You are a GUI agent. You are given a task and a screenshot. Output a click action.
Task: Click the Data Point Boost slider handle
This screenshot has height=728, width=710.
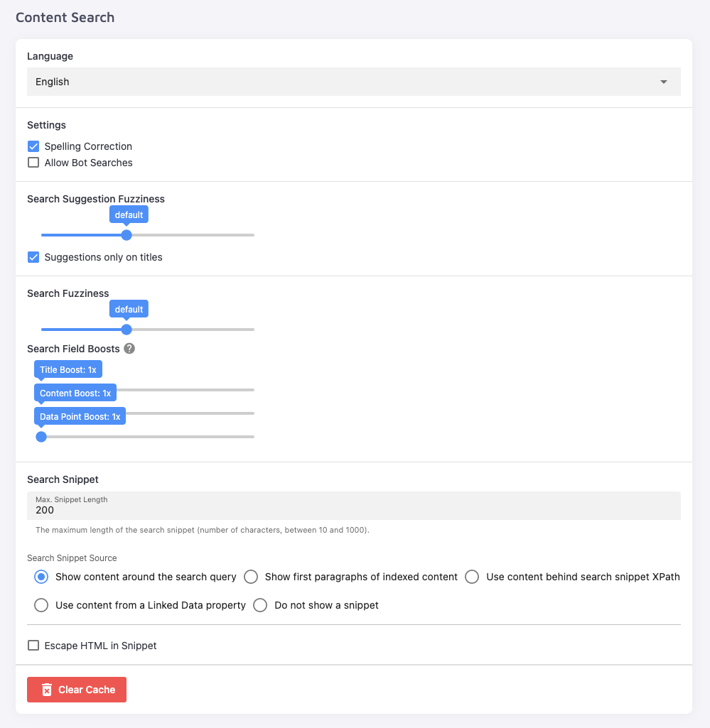tap(41, 437)
